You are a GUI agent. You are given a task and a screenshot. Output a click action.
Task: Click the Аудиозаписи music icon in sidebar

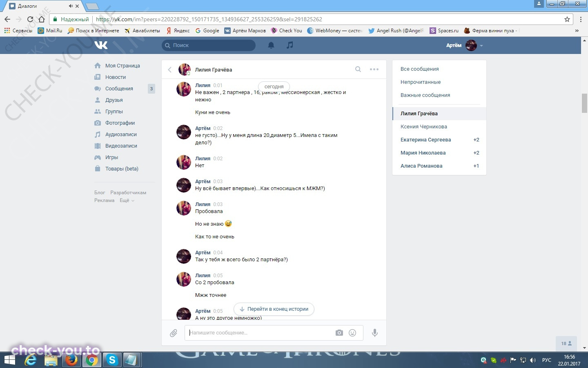(x=98, y=134)
